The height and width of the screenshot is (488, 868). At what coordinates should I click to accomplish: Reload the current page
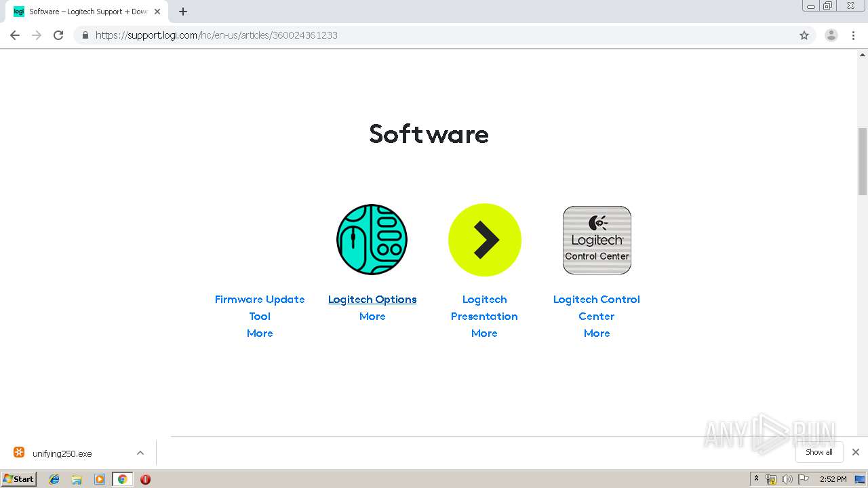tap(58, 35)
